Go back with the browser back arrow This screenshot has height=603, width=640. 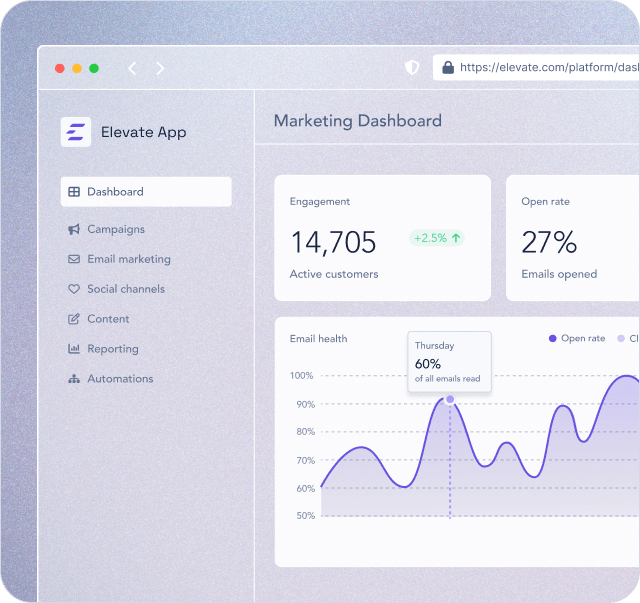click(x=132, y=68)
